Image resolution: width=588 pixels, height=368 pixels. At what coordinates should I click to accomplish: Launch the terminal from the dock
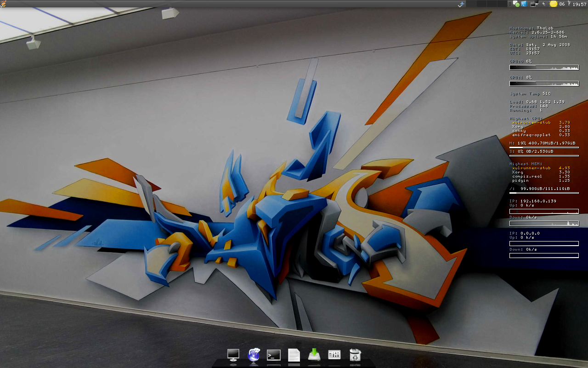point(274,355)
